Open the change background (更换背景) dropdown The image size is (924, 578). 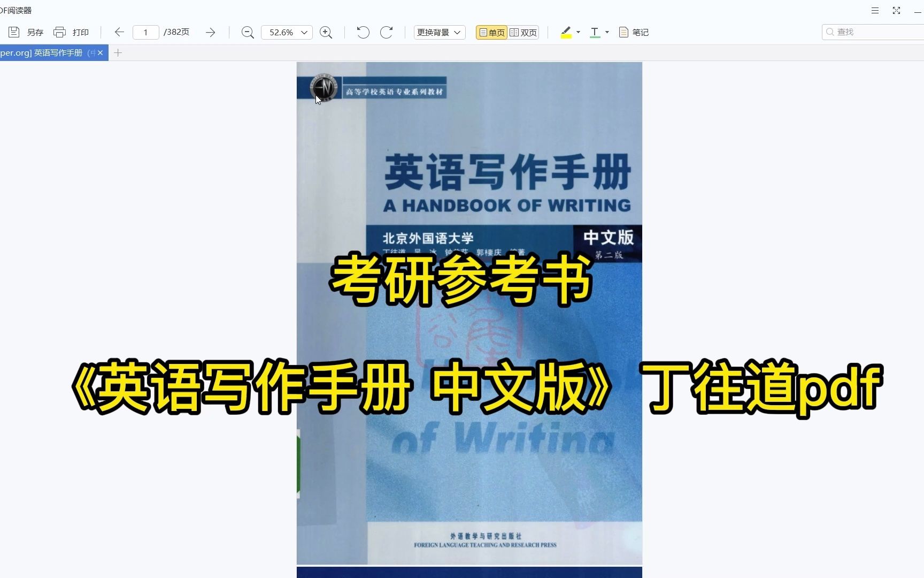(440, 32)
